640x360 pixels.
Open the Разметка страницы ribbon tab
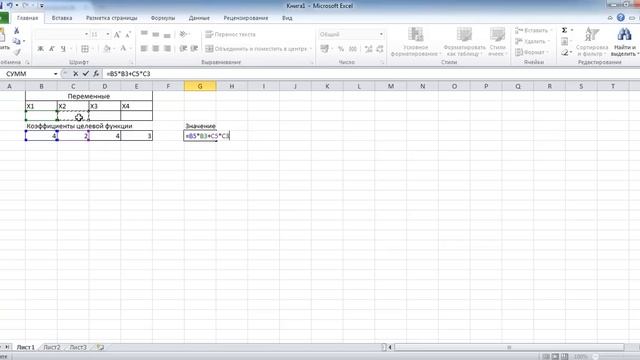pyautogui.click(x=112, y=18)
